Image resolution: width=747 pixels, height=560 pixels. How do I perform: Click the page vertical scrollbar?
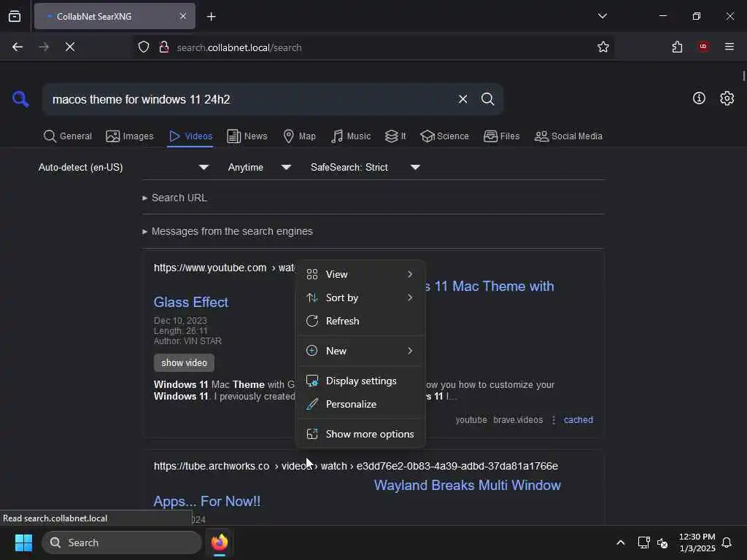pyautogui.click(x=743, y=76)
